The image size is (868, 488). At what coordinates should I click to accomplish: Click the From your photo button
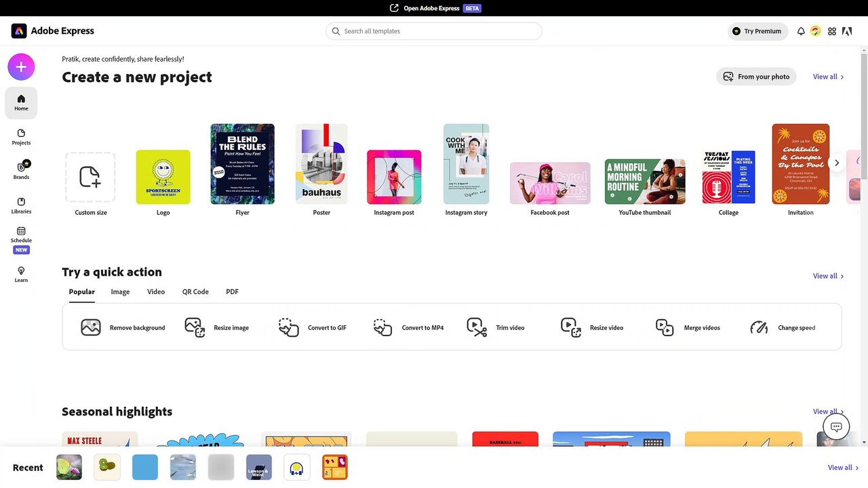(x=756, y=77)
